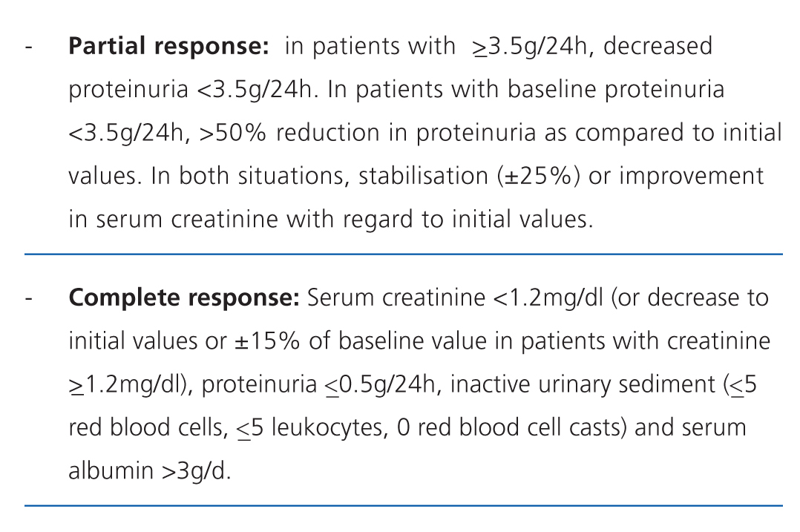Screen dimensions: 800x532
Task: Click the bold 'Partial response:' heading
Action: (168, 47)
